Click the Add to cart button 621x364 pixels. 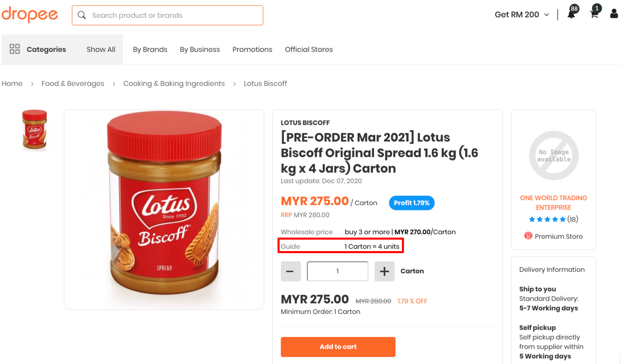[x=338, y=347]
